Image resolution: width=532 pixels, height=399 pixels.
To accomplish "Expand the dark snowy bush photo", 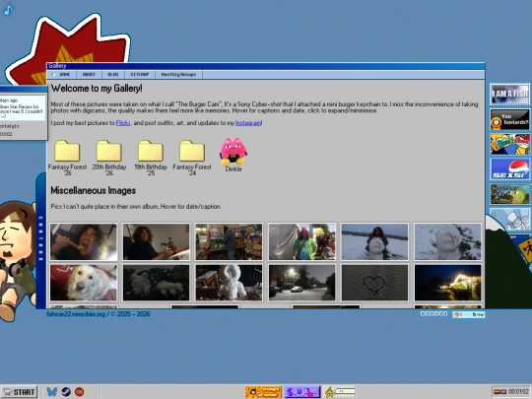I will pos(156,283).
